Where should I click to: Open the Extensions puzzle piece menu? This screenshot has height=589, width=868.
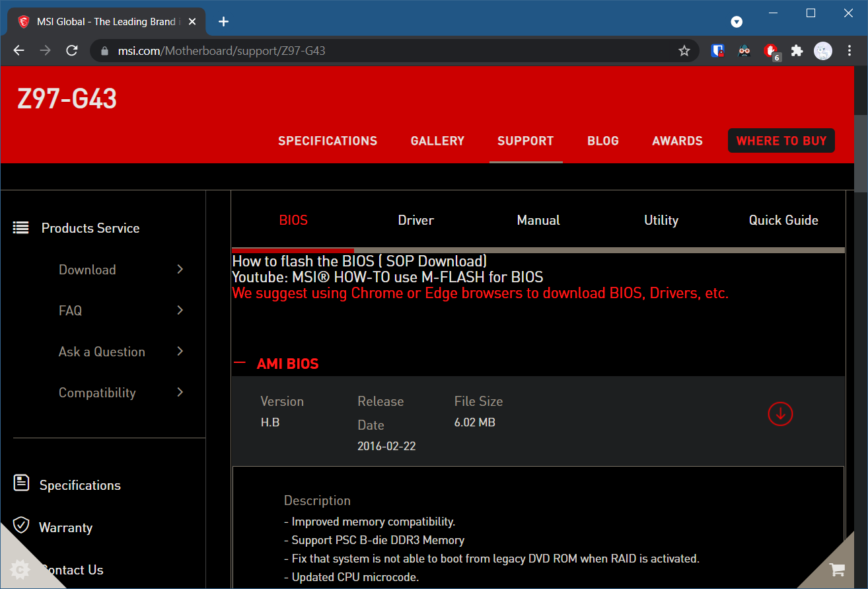797,50
